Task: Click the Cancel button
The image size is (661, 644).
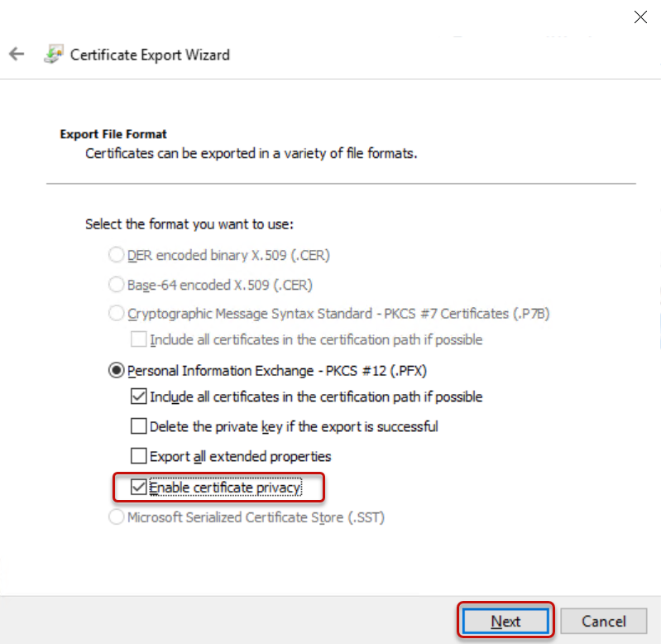Action: tap(604, 621)
